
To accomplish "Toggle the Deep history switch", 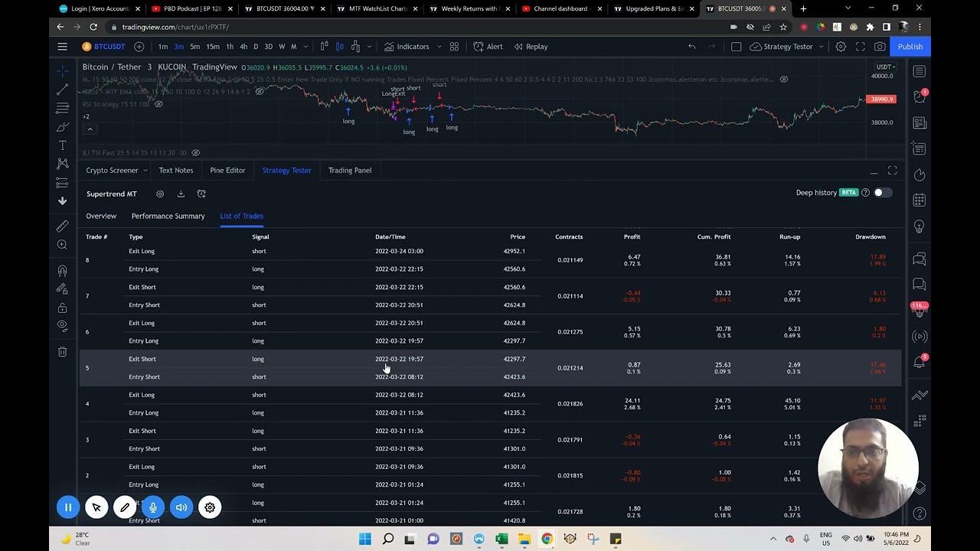I will click(x=882, y=193).
